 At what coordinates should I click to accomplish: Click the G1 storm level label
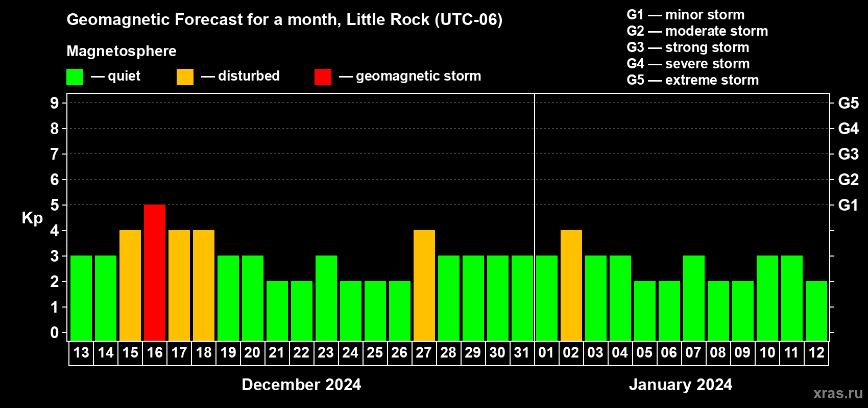click(x=848, y=205)
